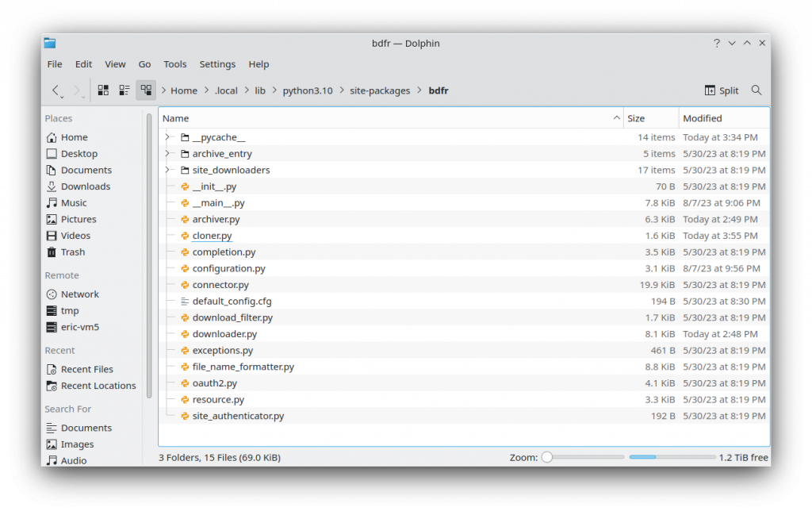Open the File menu
The image size is (812, 515).
tap(55, 64)
